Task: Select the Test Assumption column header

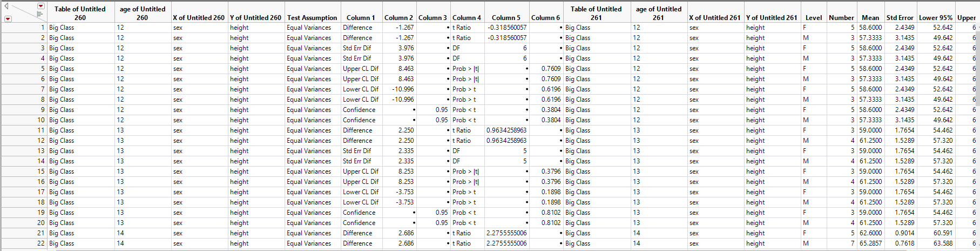Action: 312,18
